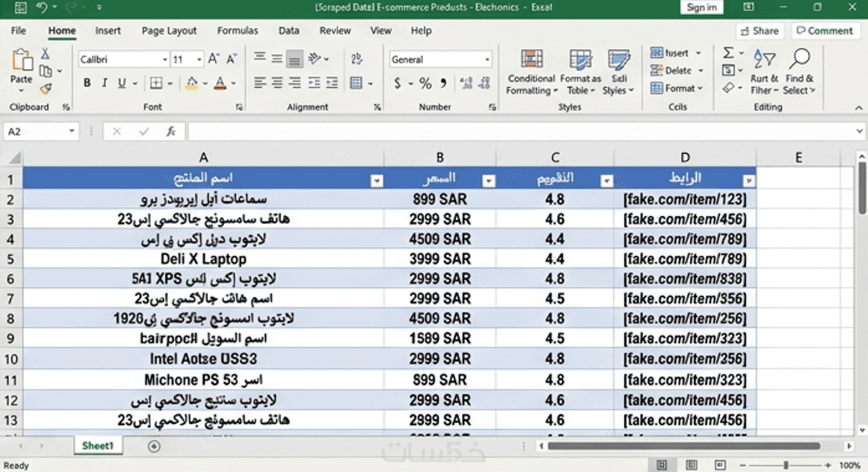This screenshot has height=472, width=868.
Task: Increase font size with larger A icon
Action: [x=214, y=59]
